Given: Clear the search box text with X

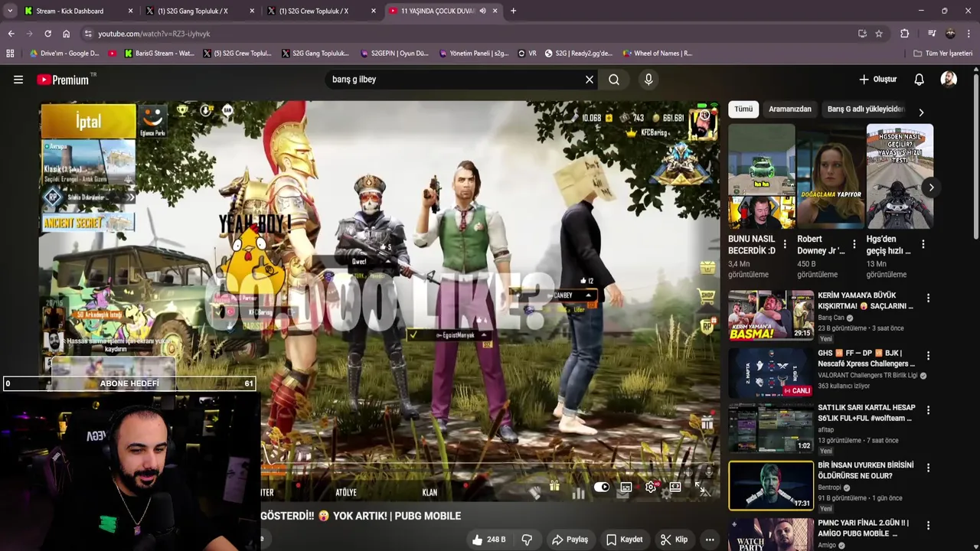Looking at the screenshot, I should tap(590, 80).
